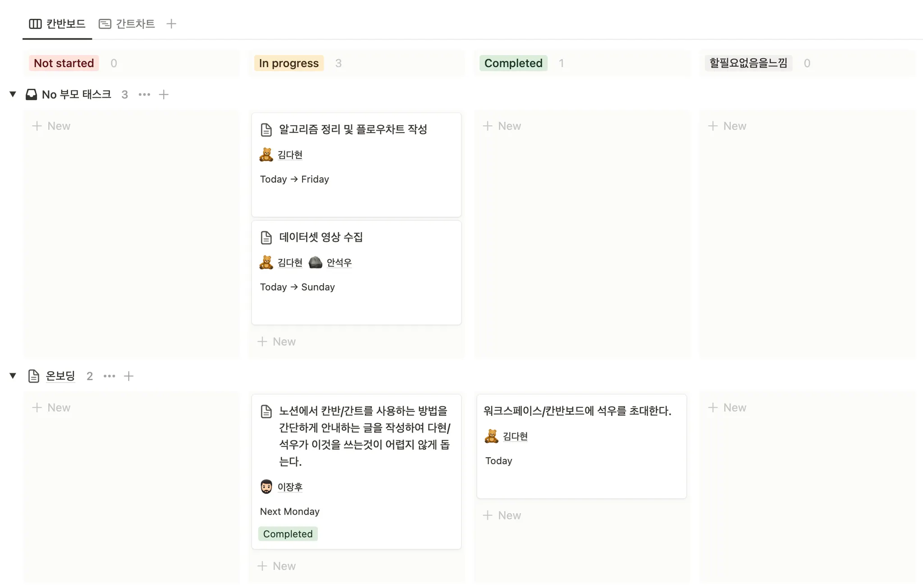Click plus icon to add new view
The image size is (923, 588).
[171, 24]
